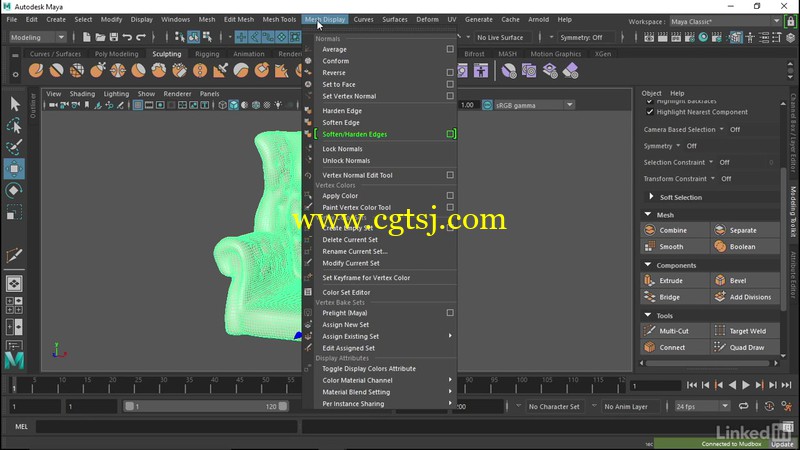Expand the Soft Selection section
Viewport: 800px width, 450px height.
[651, 197]
